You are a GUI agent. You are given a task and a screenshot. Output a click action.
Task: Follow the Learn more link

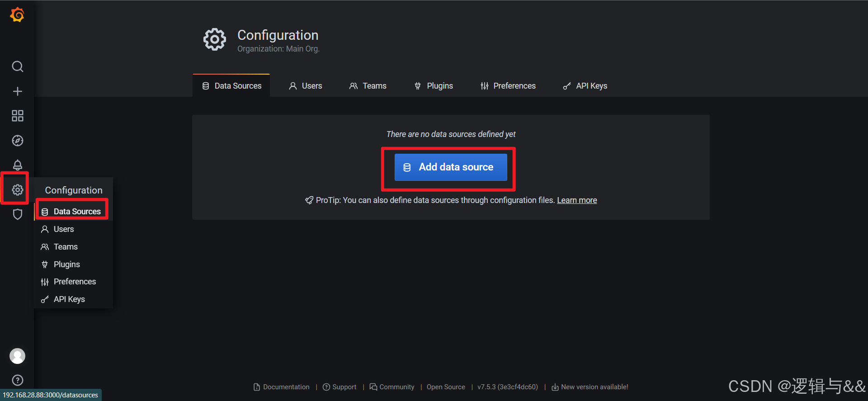pyautogui.click(x=577, y=200)
